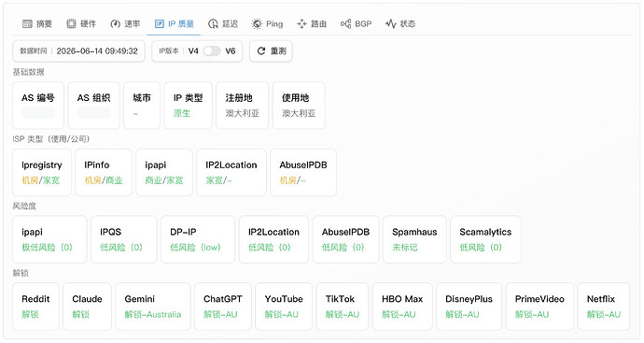This screenshot has height=343, width=644.
Task: Click the routing icon (路由)
Action: [301, 24]
